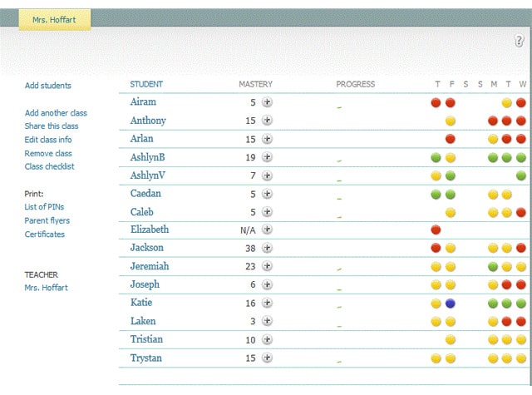Expand Caedan's mastery plus icon
The height and width of the screenshot is (395, 532).
268,194
